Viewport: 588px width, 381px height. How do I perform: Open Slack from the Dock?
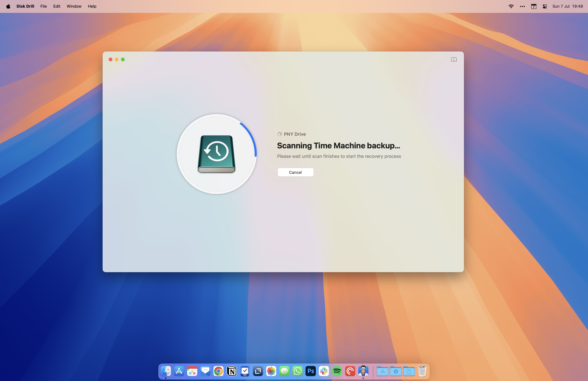click(324, 371)
